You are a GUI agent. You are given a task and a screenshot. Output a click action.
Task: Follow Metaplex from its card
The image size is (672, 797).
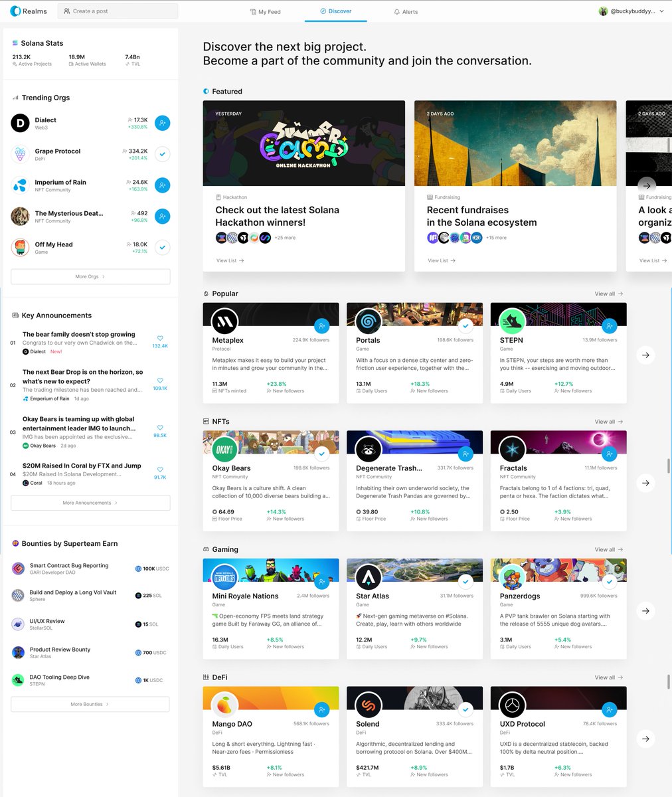[321, 326]
